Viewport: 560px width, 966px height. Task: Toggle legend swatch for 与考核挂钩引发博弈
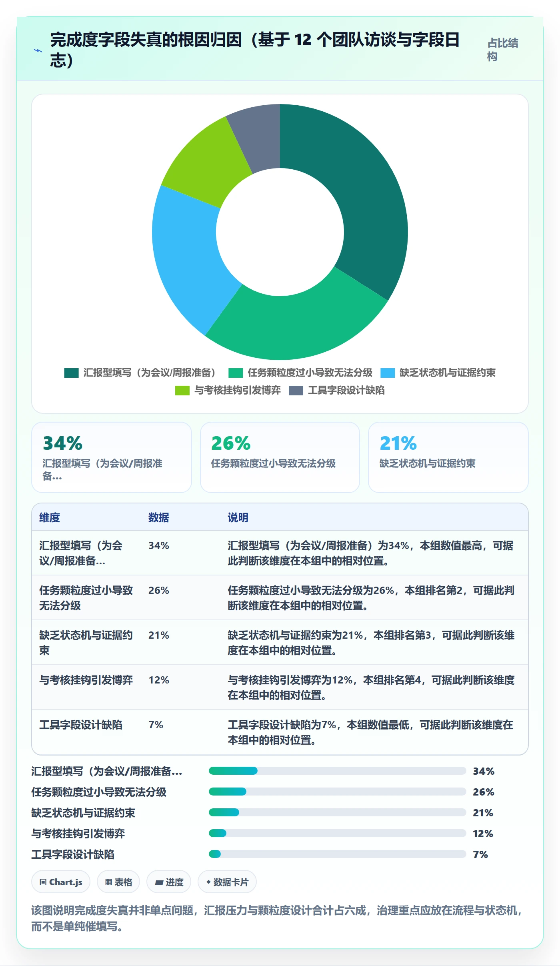click(182, 391)
